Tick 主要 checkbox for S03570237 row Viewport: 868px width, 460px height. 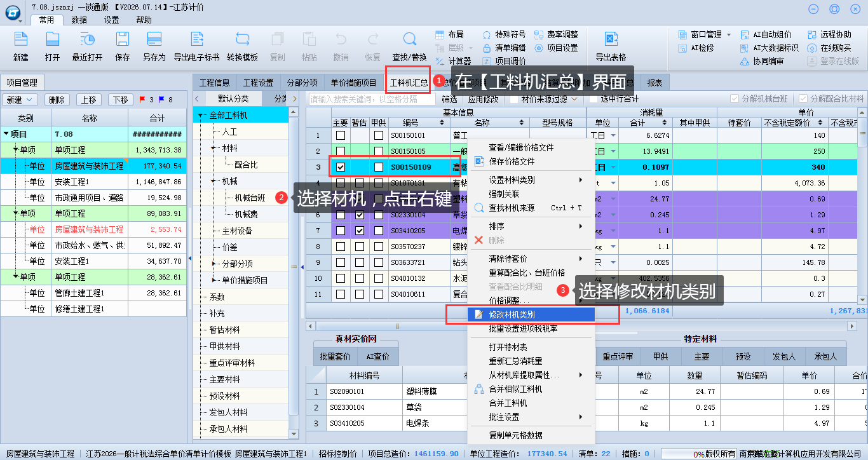tap(341, 246)
